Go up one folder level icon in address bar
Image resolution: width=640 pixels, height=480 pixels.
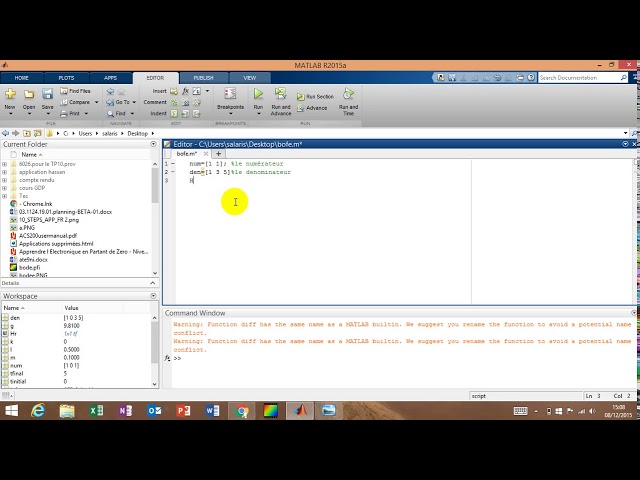click(x=27, y=133)
